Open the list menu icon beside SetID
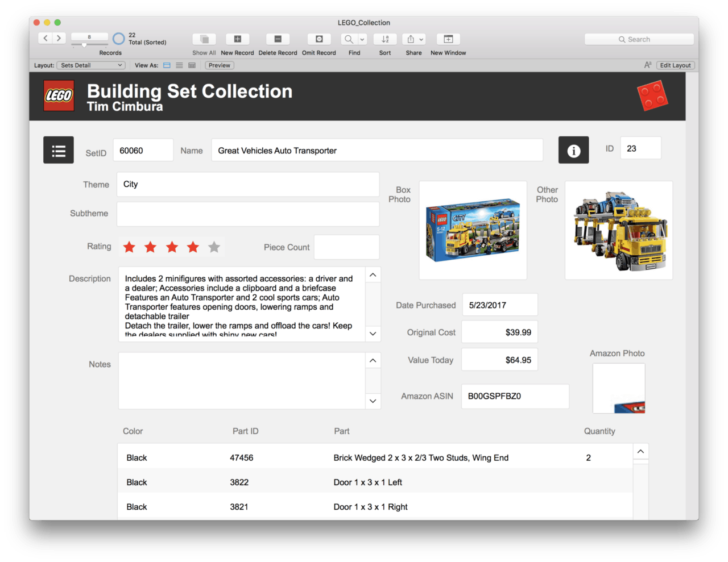 pyautogui.click(x=59, y=151)
